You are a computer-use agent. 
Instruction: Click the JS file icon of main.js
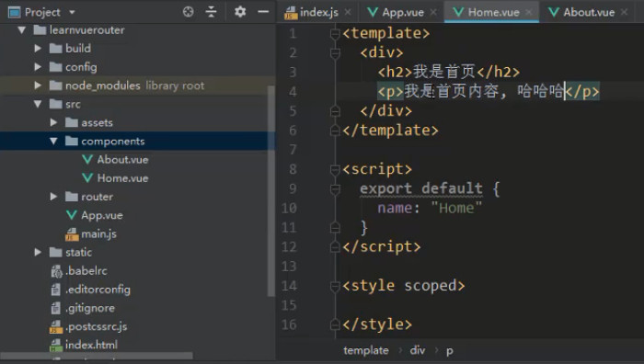coord(72,234)
